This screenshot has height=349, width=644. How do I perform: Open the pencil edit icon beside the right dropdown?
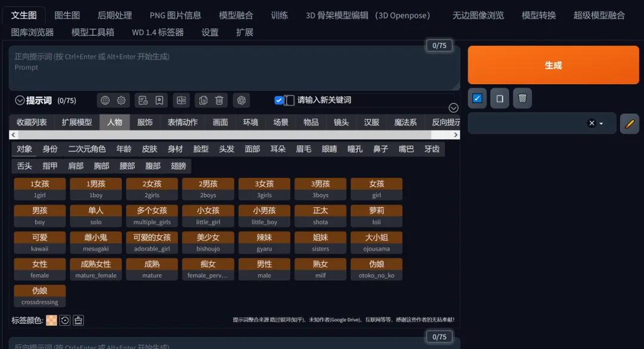[x=630, y=124]
